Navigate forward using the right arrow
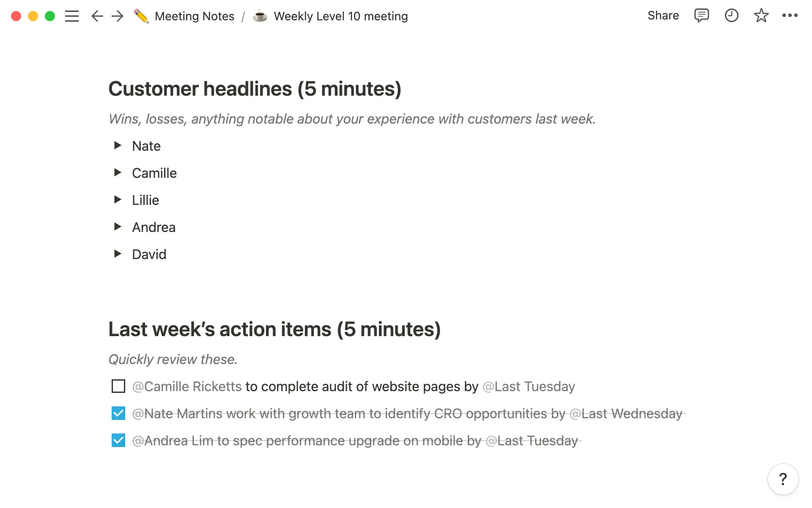Screen dimensions: 812x508 pyautogui.click(x=117, y=16)
